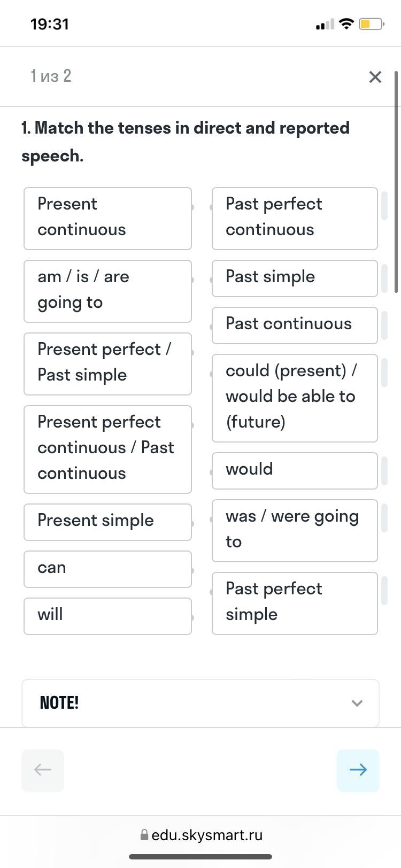Screen dimensions: 401x868
Task: Choose the 'Past perfect continuous' answer card
Action: point(295,218)
